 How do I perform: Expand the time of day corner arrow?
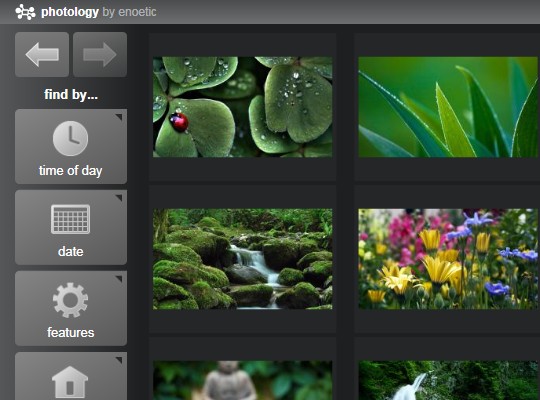pyautogui.click(x=119, y=117)
